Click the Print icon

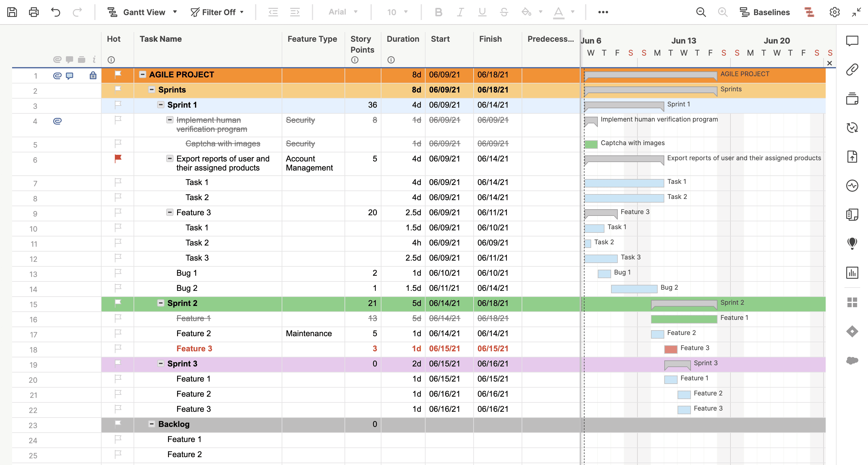coord(34,12)
